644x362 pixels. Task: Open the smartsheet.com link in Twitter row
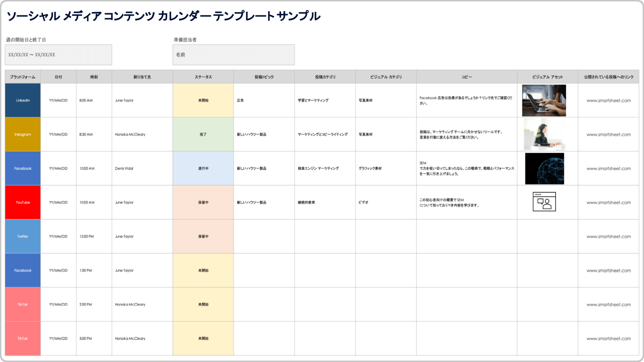point(608,237)
